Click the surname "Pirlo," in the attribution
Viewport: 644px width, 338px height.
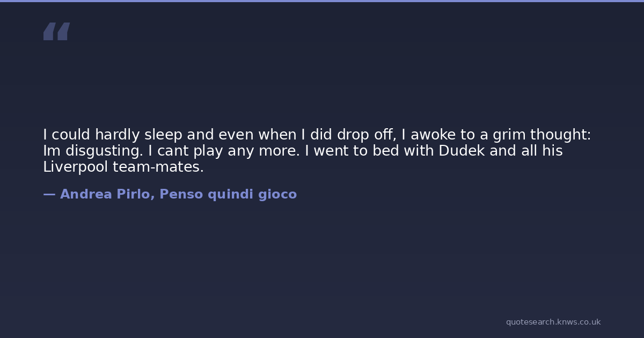pyautogui.click(x=136, y=194)
